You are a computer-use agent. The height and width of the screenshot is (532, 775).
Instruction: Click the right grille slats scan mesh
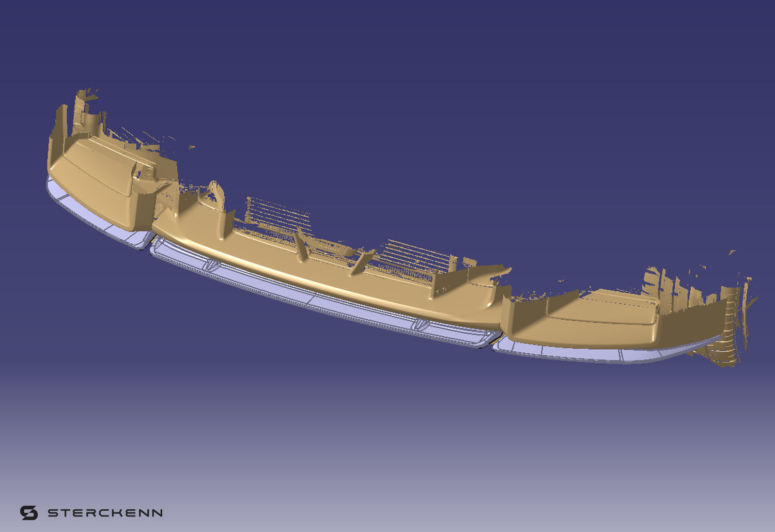(x=413, y=258)
